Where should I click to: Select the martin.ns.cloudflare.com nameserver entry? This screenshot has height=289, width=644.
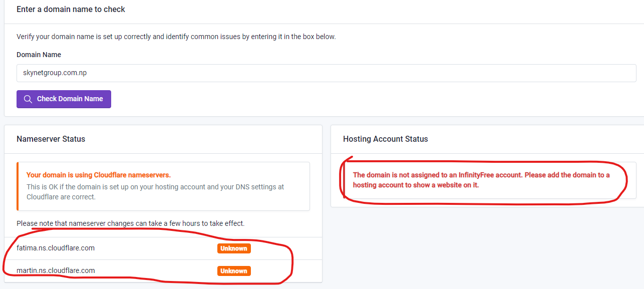click(56, 270)
